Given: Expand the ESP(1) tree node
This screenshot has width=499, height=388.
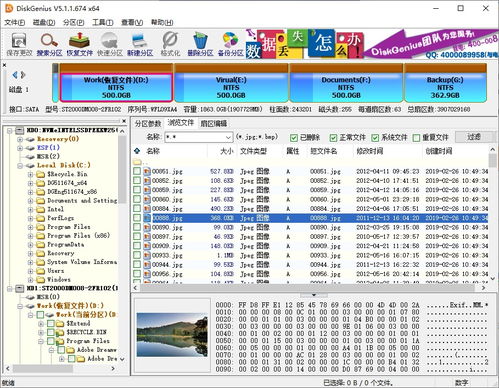Looking at the screenshot, I should [20, 148].
